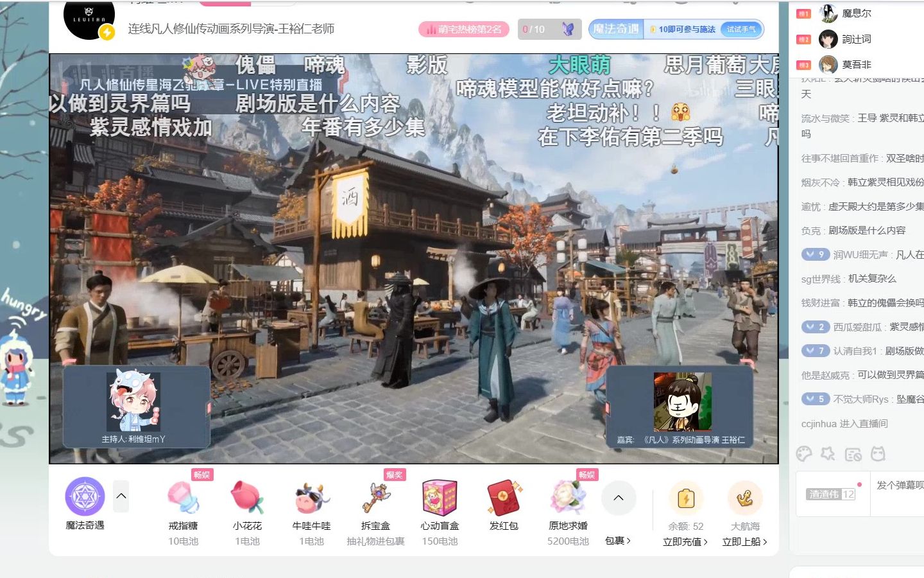This screenshot has height=578, width=924.
Task: Click the ccjinhua 进入直播间 entry notice
Action: [x=844, y=424]
